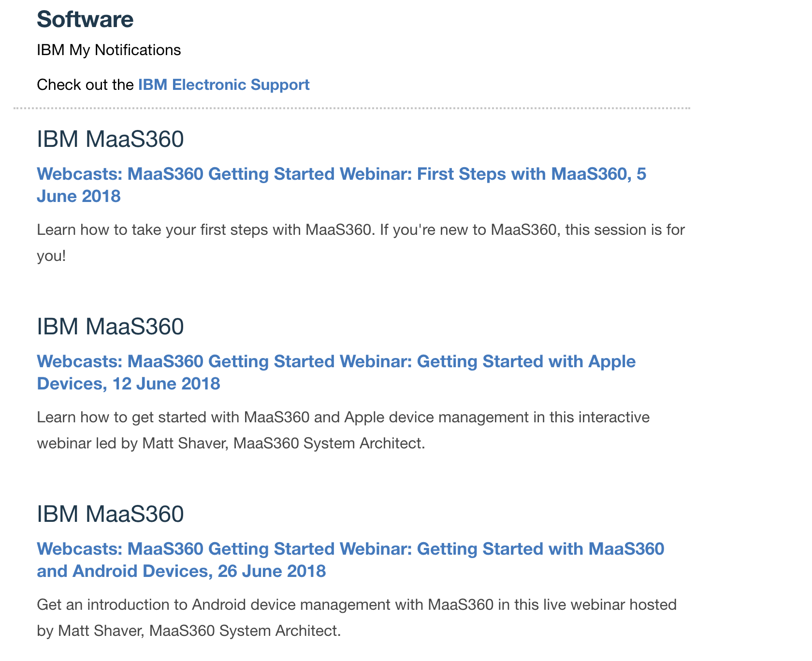
Task: Click the first steps with MaaS360 description paragraph
Action: point(361,243)
